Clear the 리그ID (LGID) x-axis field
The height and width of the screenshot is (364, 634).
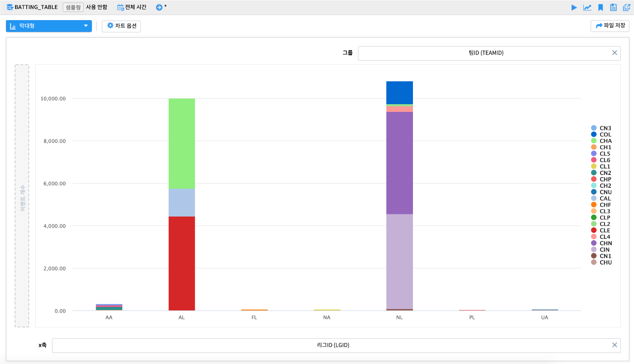[x=615, y=345]
